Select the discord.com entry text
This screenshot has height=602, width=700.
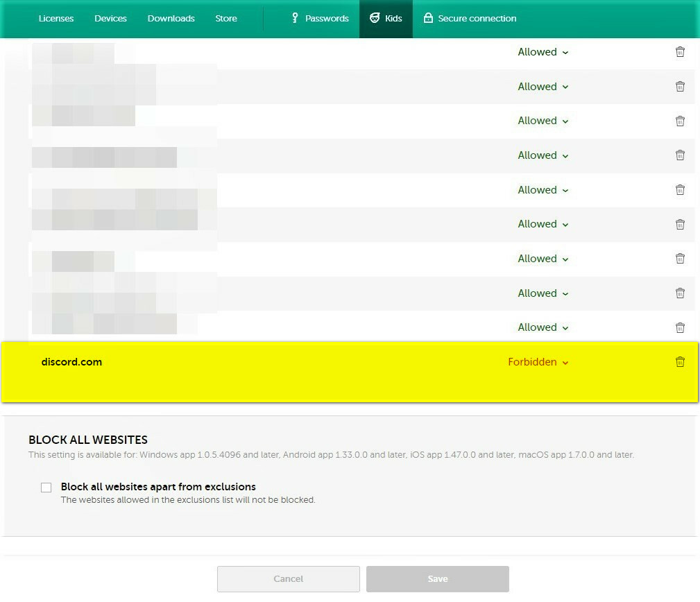click(x=71, y=362)
